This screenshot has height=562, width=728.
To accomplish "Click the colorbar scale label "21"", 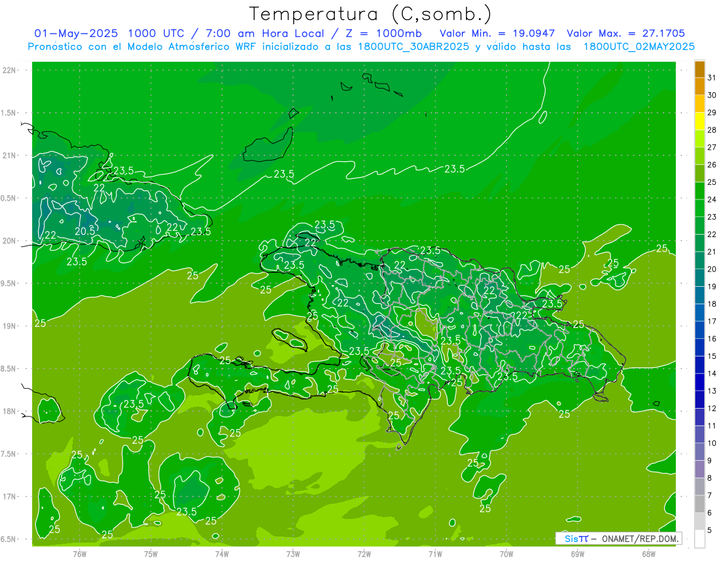I will coord(712,252).
